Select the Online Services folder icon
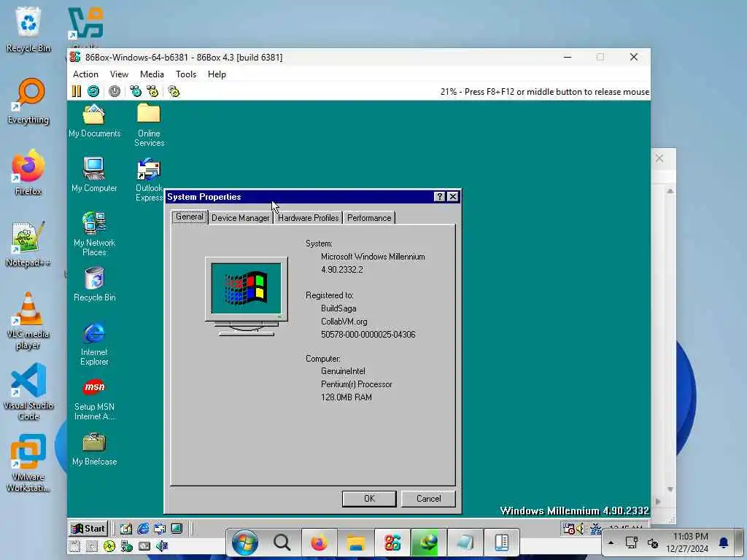Image resolution: width=747 pixels, height=560 pixels. [x=149, y=125]
